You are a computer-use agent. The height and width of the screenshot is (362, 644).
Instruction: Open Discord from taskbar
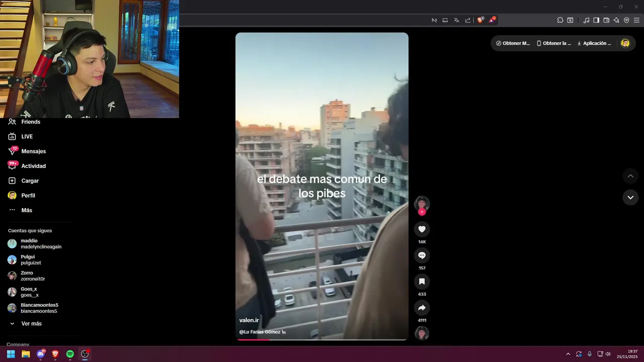tap(41, 354)
